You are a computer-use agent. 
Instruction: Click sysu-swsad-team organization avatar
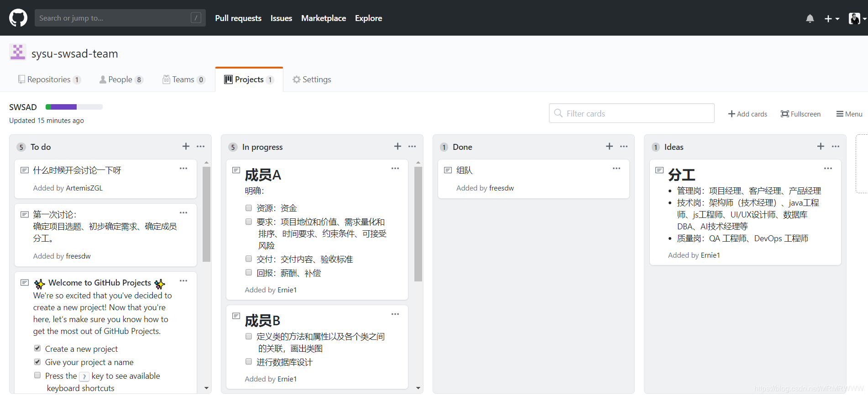coord(18,52)
